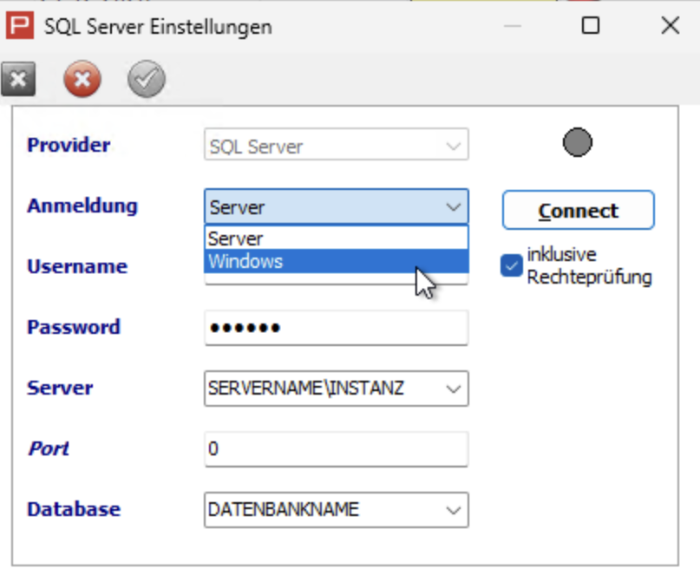Click into the Password field
Screen dimensions: 700x588
click(337, 328)
